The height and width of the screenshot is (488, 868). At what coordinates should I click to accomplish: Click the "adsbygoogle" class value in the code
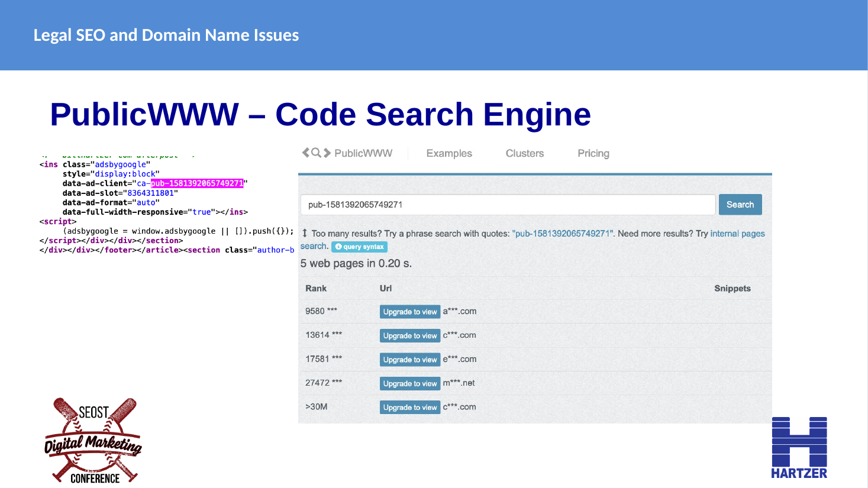[x=121, y=164]
